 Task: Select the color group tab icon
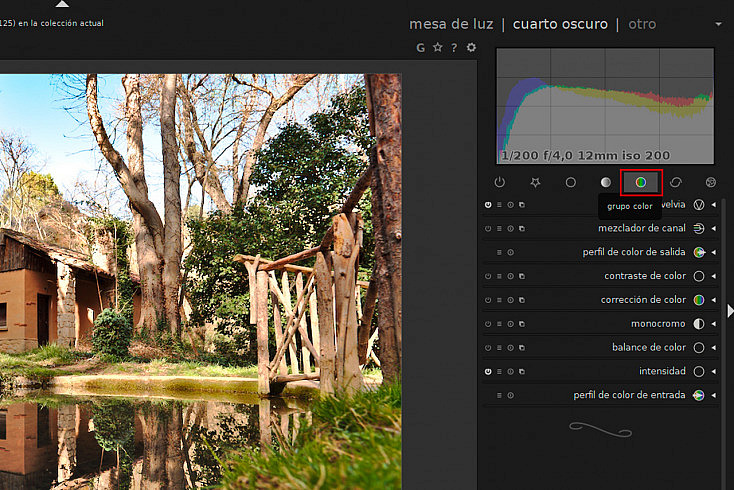[641, 182]
